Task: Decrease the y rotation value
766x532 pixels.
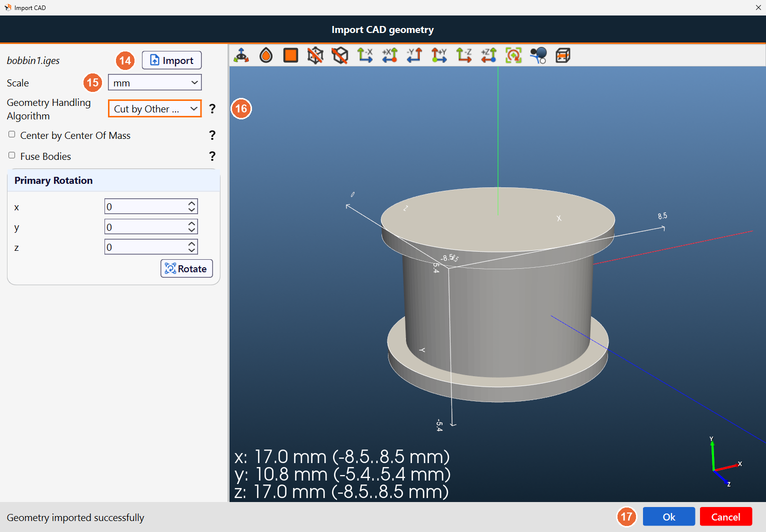Action: click(192, 230)
